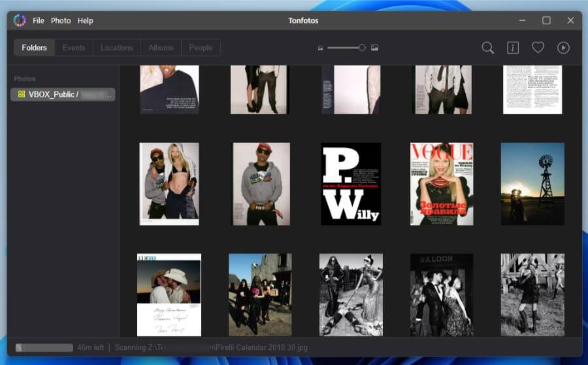This screenshot has width=588, height=365.
Task: Start slideshow with play icon
Action: [x=563, y=48]
